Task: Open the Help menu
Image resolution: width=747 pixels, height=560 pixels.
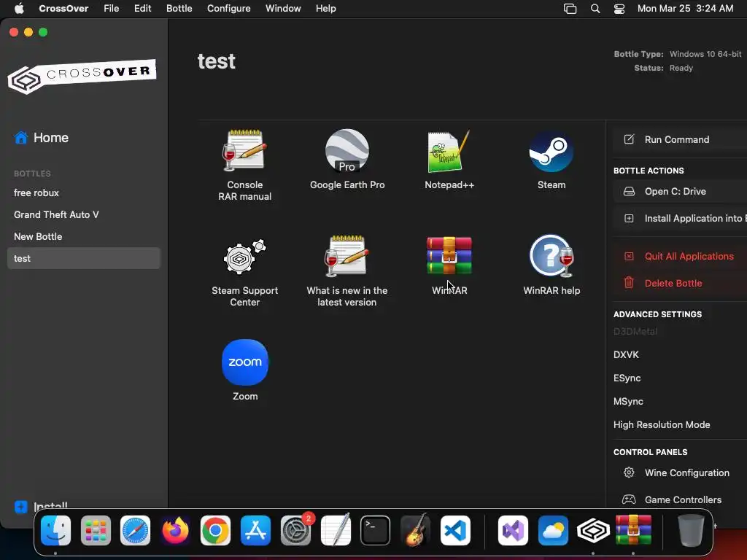Action: (326, 9)
